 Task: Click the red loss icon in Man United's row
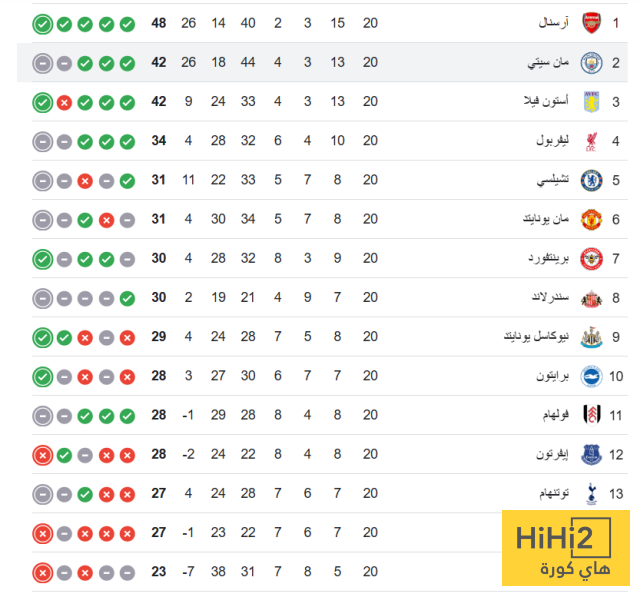click(x=106, y=220)
